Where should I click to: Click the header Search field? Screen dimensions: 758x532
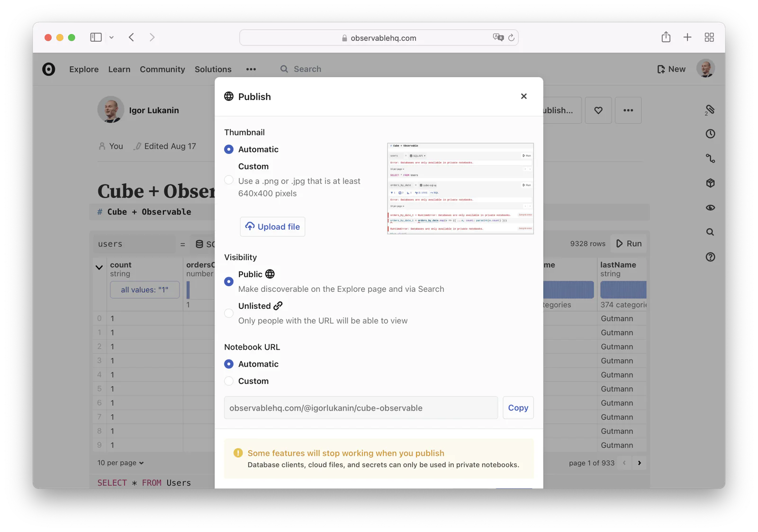(307, 69)
